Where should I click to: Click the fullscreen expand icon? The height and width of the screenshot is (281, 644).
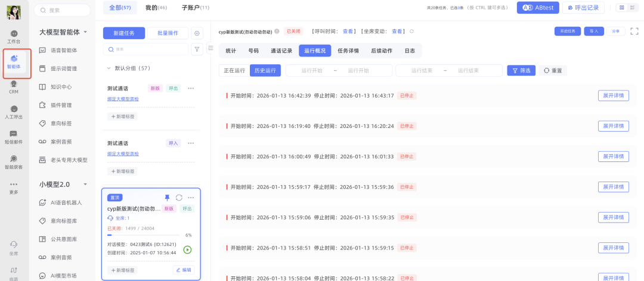(634, 31)
